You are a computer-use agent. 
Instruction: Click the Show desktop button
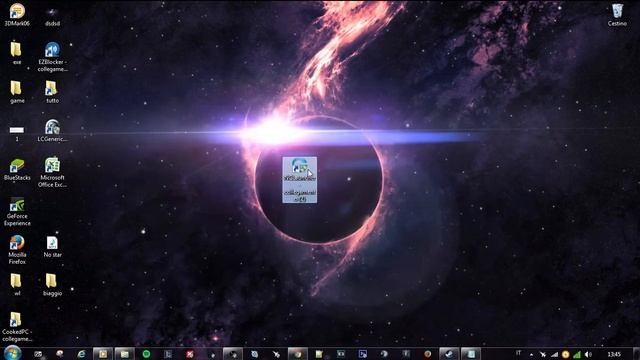pyautogui.click(x=636, y=354)
